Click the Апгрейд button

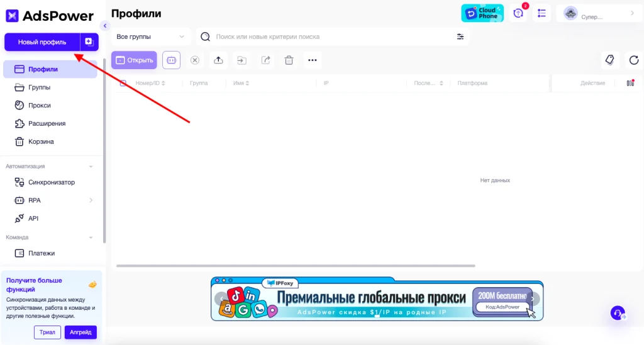click(80, 332)
